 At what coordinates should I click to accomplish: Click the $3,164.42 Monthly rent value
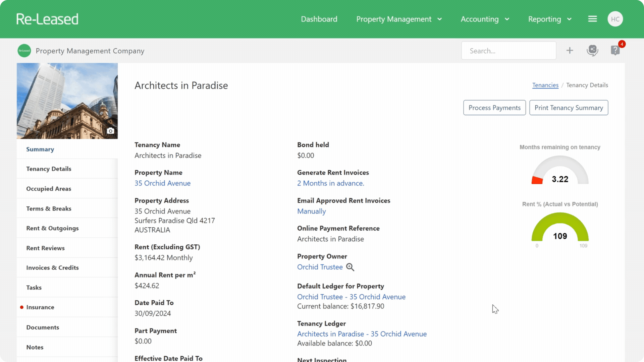(x=163, y=258)
